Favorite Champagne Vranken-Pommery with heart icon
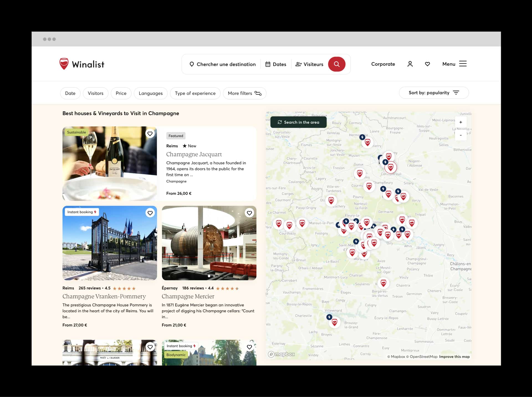532x397 pixels. coord(150,213)
